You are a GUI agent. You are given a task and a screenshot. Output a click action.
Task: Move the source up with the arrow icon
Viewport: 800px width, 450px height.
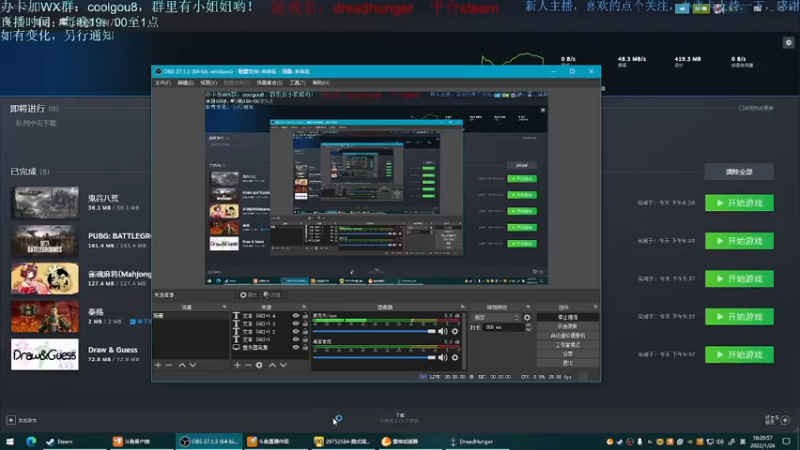click(x=272, y=365)
